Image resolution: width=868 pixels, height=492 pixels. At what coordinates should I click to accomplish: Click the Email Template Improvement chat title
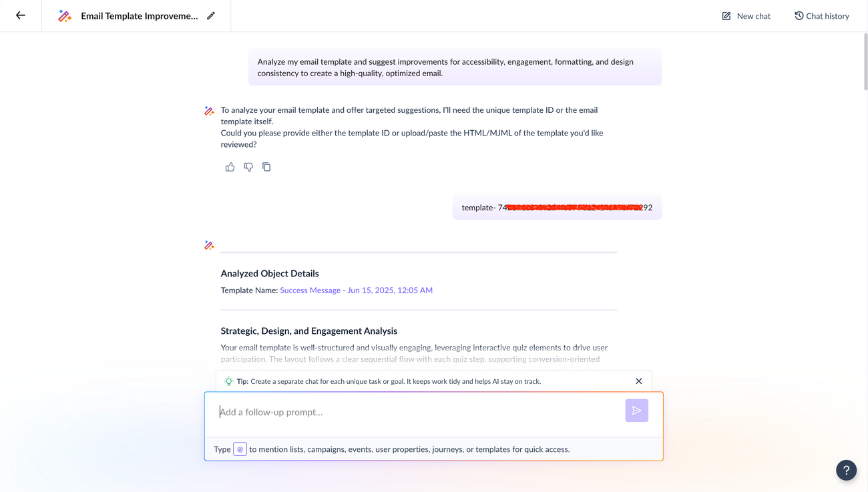(139, 16)
